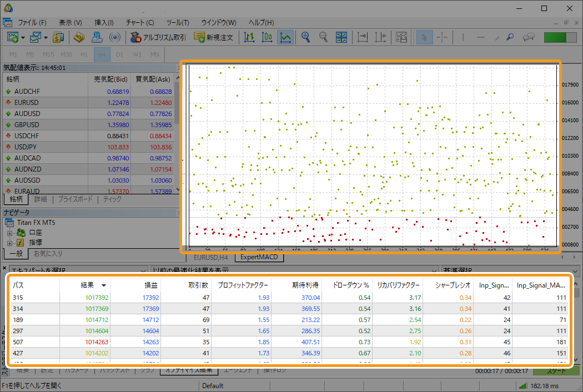The image size is (583, 392).
Task: Click the new chart toolbar icon
Action: pos(12,37)
